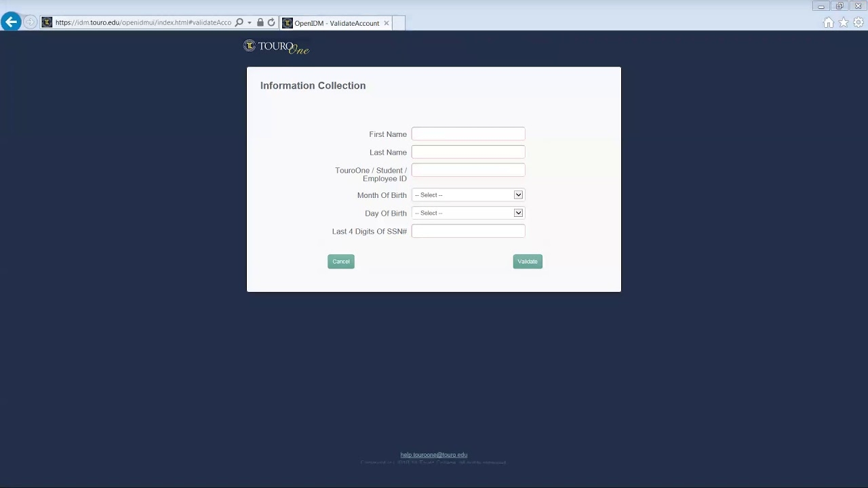Open Favorites via the star icon
The width and height of the screenshot is (868, 488).
844,23
